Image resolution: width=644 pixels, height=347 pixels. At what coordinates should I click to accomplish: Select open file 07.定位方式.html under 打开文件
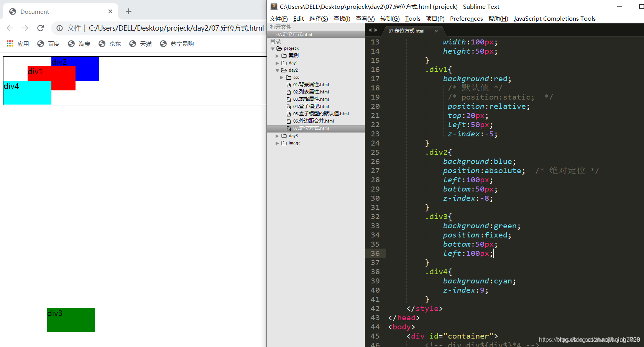[x=294, y=34]
